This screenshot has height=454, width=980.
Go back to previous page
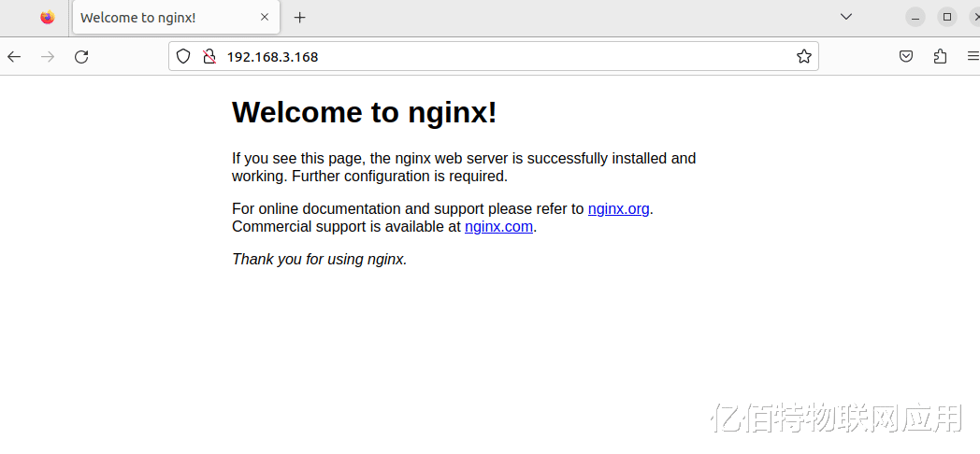tap(14, 57)
